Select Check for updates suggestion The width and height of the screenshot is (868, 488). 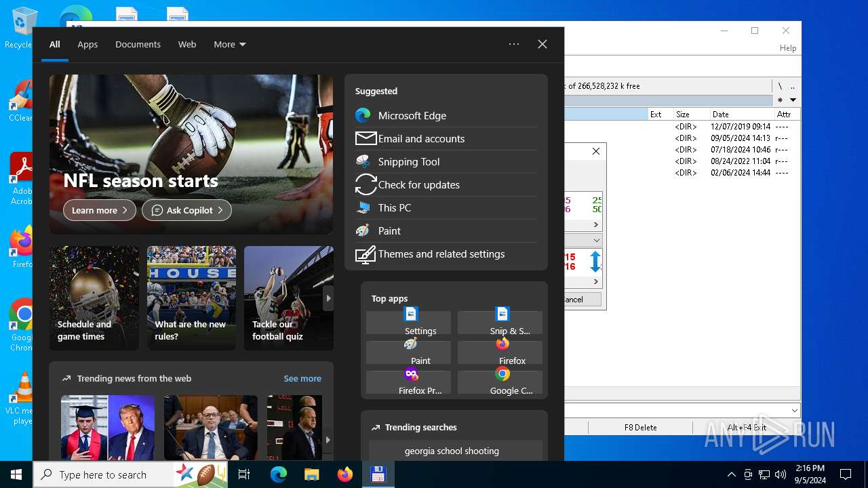click(446, 184)
